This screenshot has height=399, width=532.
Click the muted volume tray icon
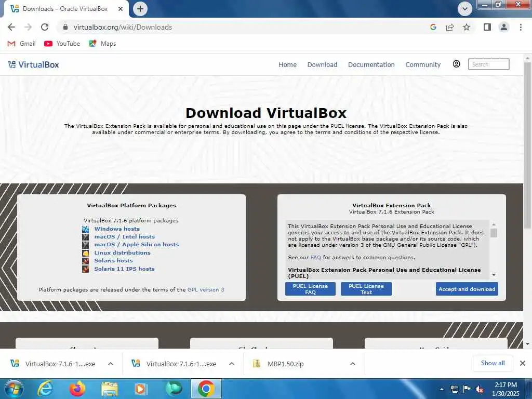point(480,389)
